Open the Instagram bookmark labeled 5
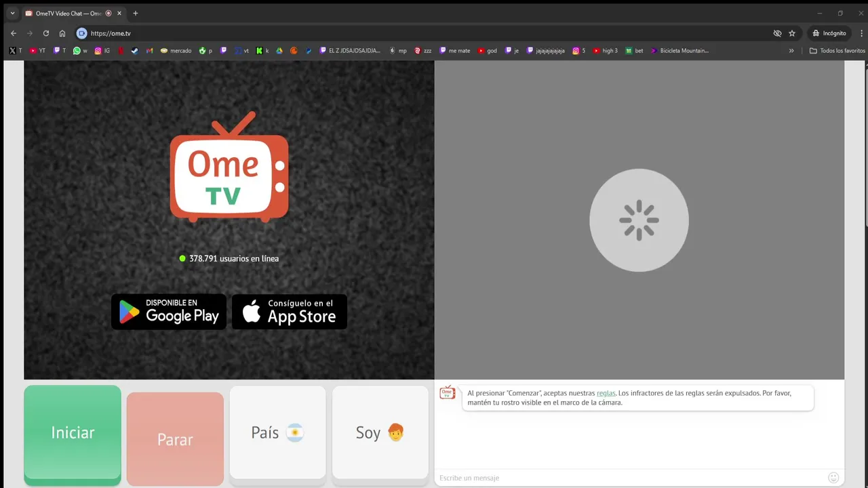Viewport: 868px width, 488px height. coord(578,51)
